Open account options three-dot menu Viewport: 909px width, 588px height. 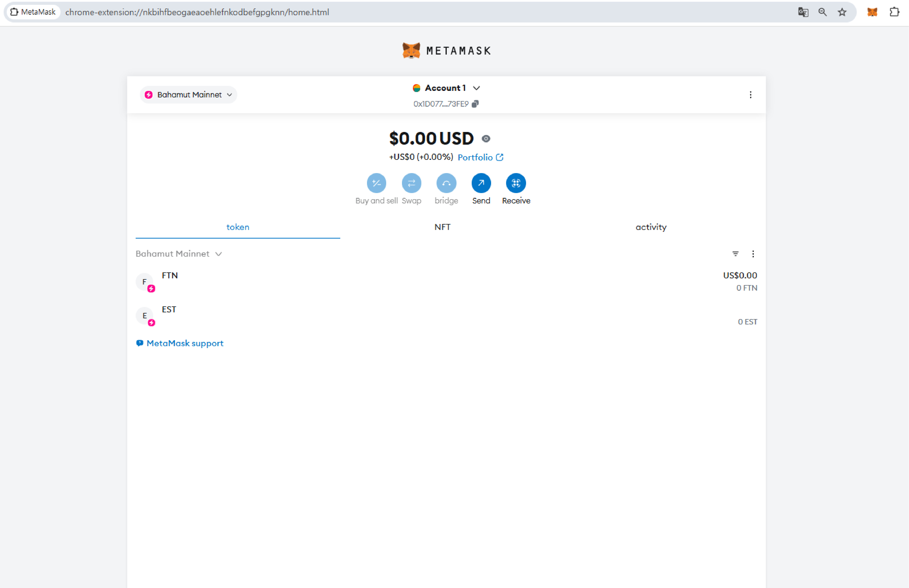click(750, 95)
